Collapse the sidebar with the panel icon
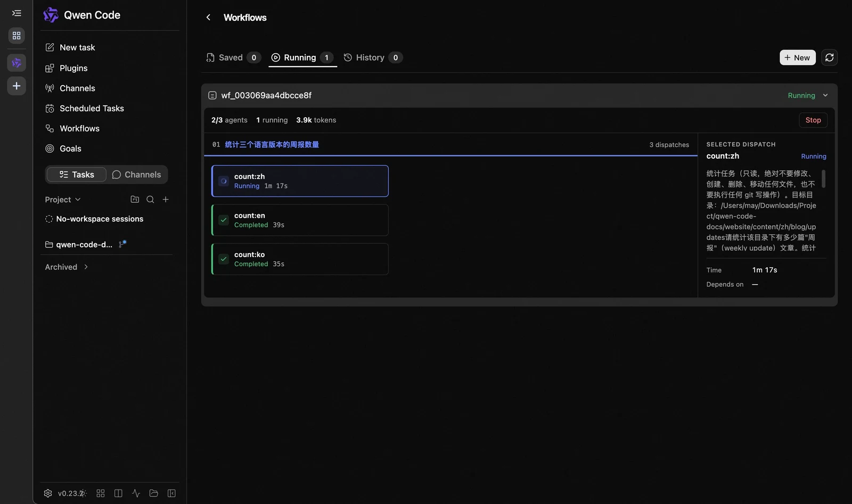 [171, 493]
